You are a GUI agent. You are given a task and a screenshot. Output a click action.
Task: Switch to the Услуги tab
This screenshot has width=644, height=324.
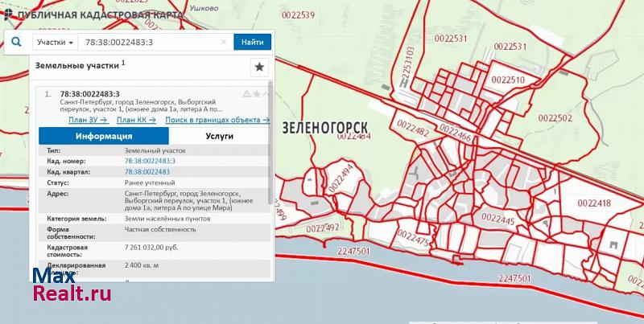point(219,136)
